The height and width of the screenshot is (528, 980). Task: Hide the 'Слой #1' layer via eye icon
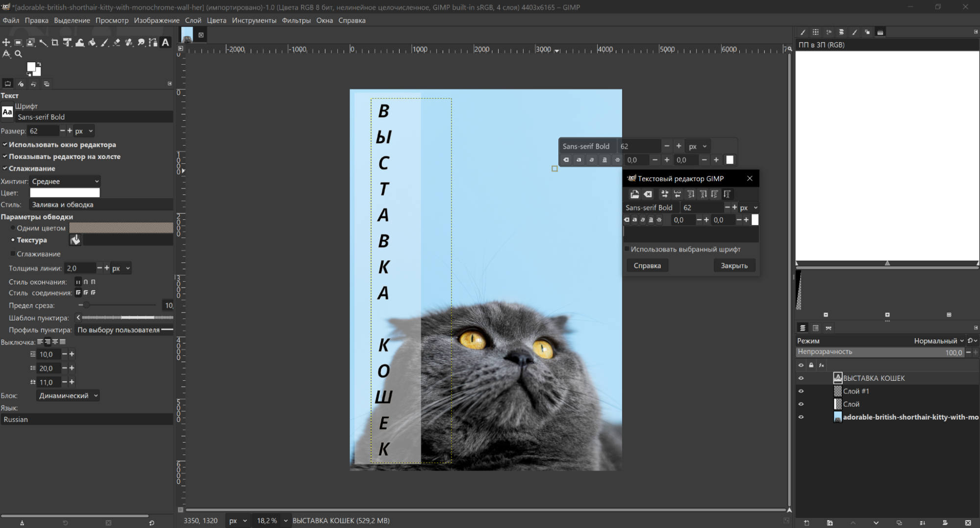point(801,391)
